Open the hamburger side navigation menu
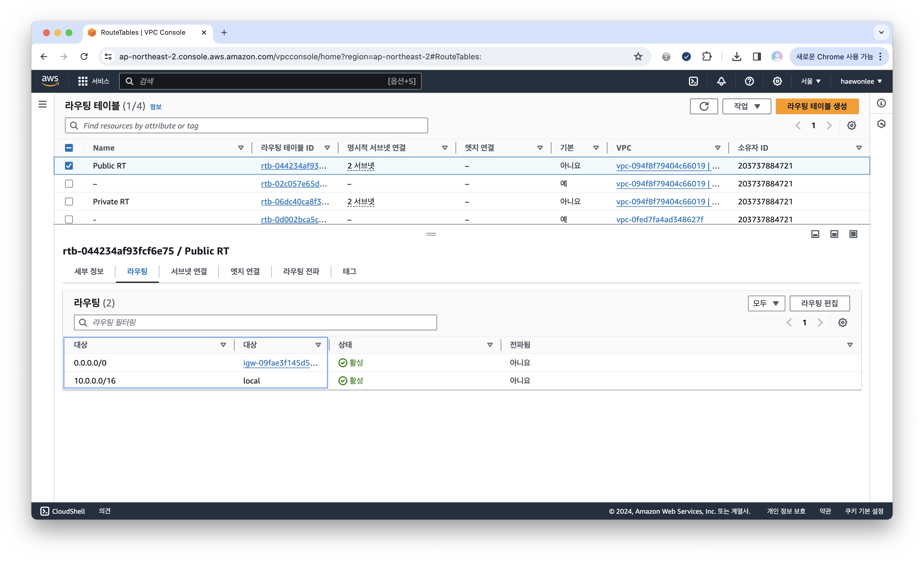This screenshot has width=924, height=561. tap(43, 104)
